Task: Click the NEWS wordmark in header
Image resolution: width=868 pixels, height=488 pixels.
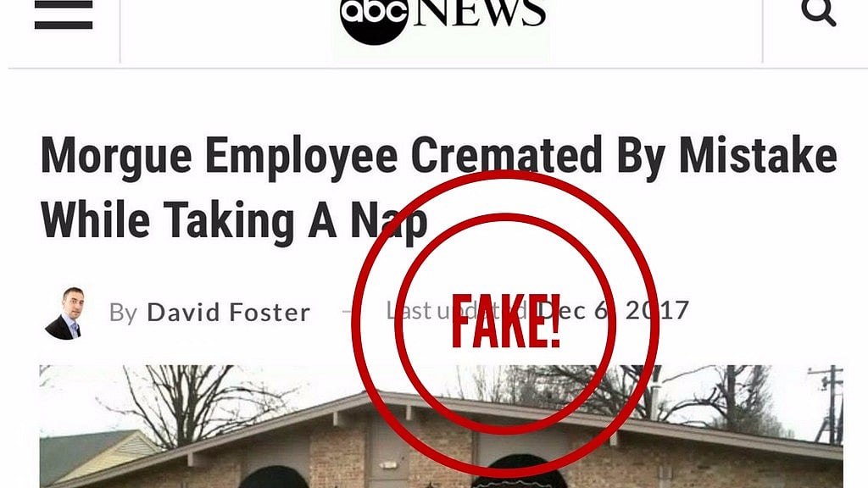Action: click(x=480, y=12)
